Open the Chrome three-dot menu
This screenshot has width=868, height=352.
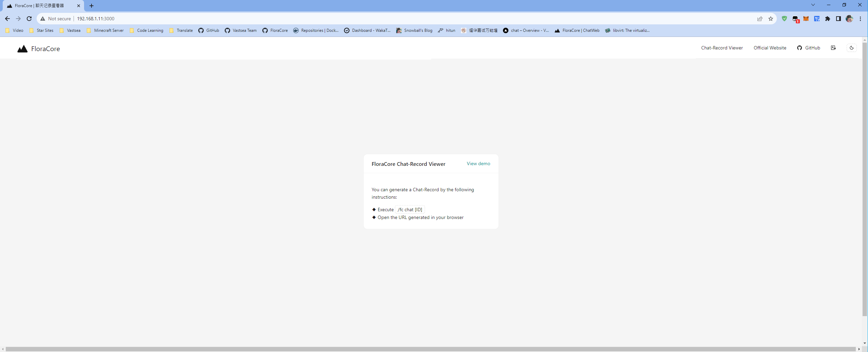click(860, 19)
